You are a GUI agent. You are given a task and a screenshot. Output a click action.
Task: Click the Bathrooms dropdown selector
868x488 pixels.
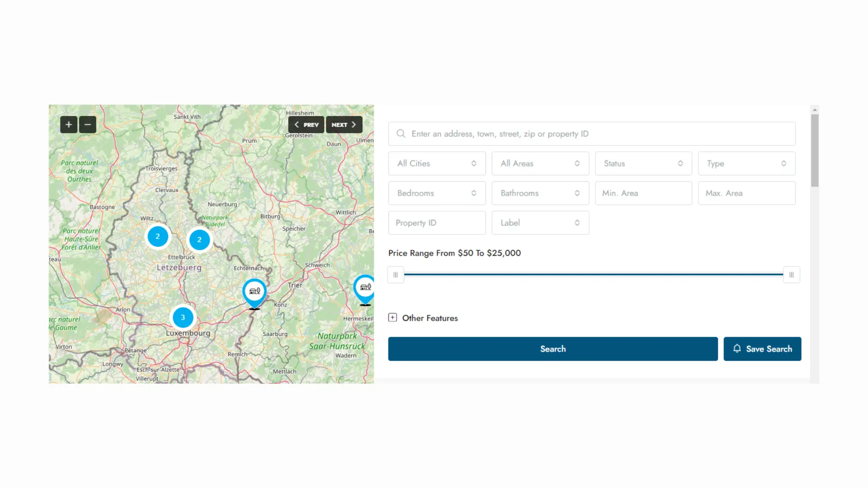540,193
